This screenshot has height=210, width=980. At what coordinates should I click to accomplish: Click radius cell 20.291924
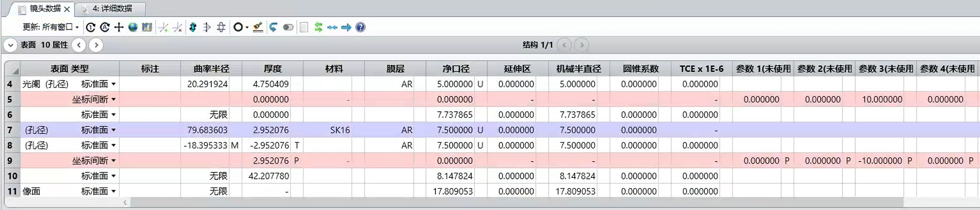coord(205,84)
